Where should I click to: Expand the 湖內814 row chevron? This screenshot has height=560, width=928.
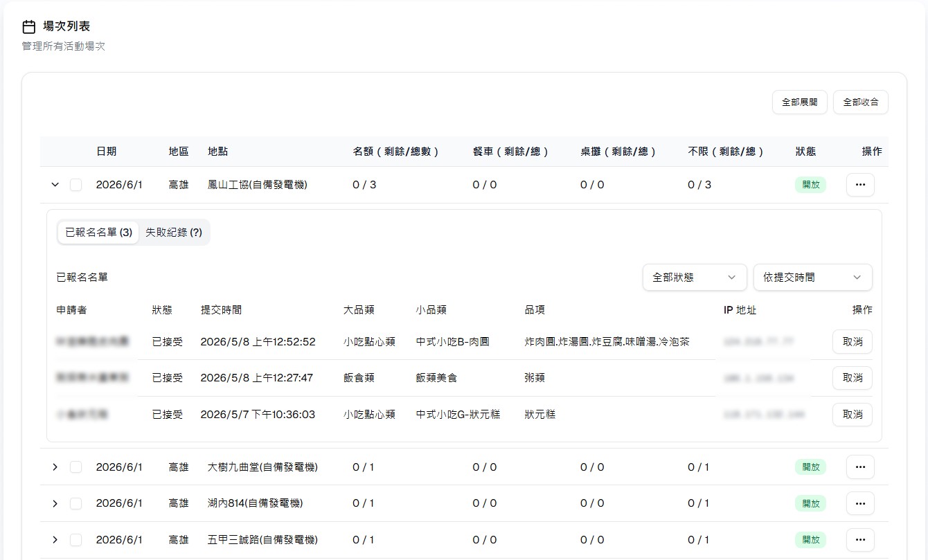55,503
